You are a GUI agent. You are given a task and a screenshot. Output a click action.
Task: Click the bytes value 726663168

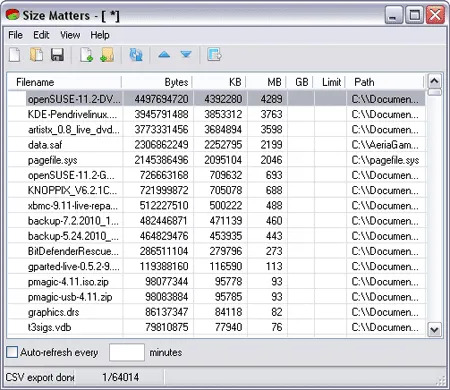[x=164, y=175]
